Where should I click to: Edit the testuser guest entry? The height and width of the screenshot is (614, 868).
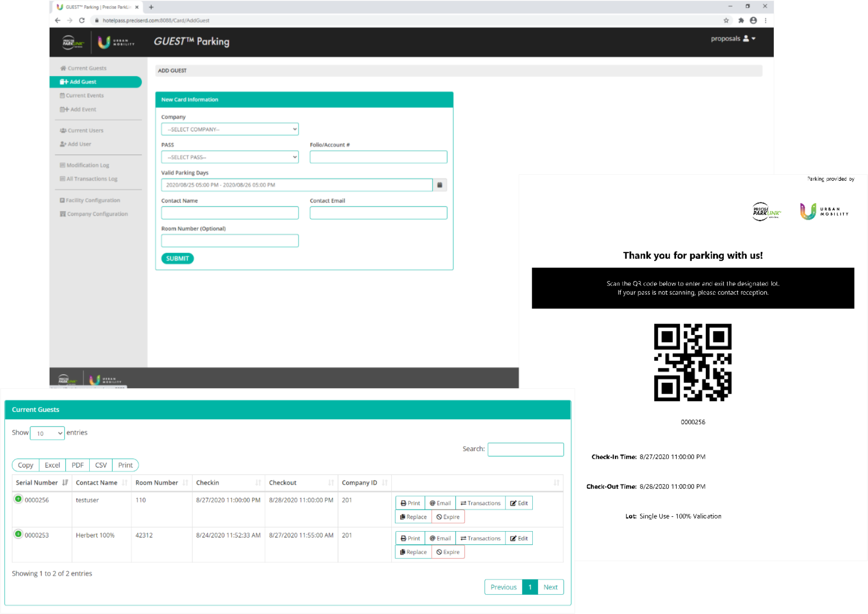(519, 503)
